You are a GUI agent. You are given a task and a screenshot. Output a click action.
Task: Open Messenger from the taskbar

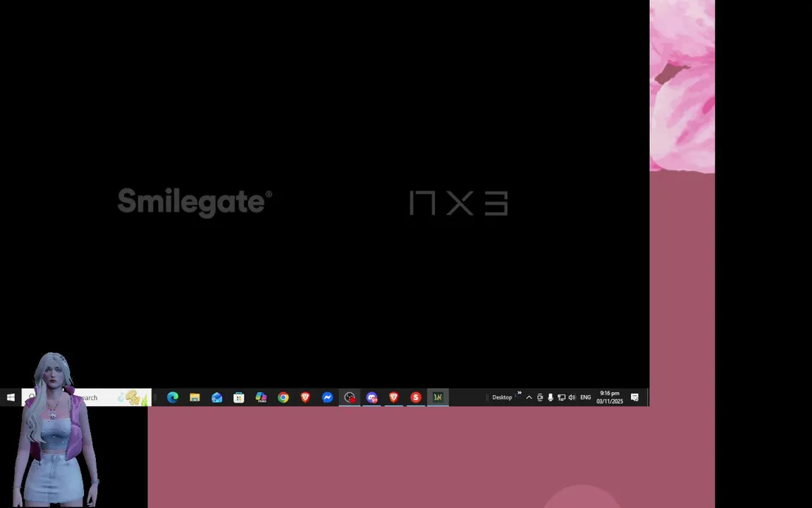coord(327,398)
